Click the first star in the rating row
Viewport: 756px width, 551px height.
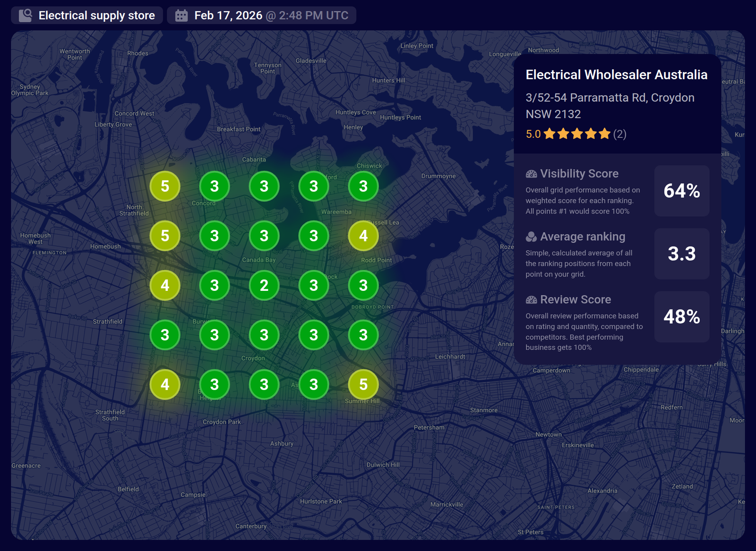[x=549, y=134]
